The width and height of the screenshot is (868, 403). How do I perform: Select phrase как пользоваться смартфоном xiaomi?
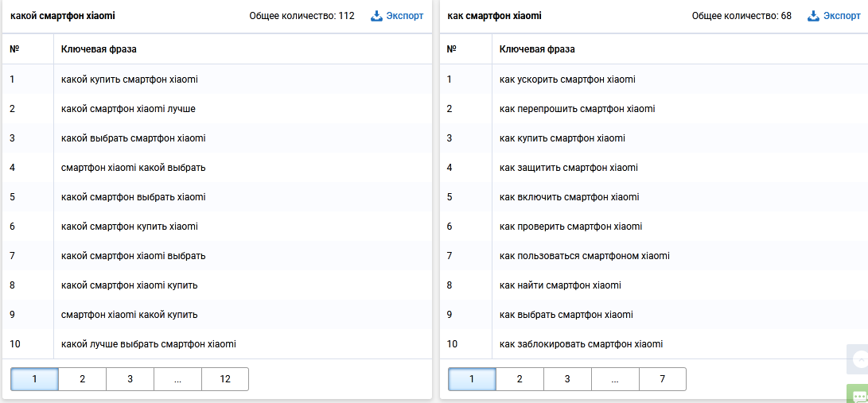click(585, 256)
